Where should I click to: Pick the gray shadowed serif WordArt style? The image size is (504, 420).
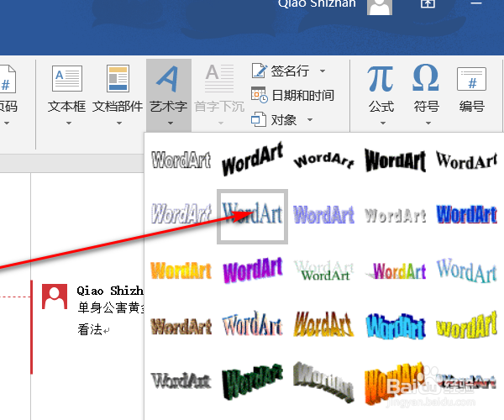(x=181, y=381)
